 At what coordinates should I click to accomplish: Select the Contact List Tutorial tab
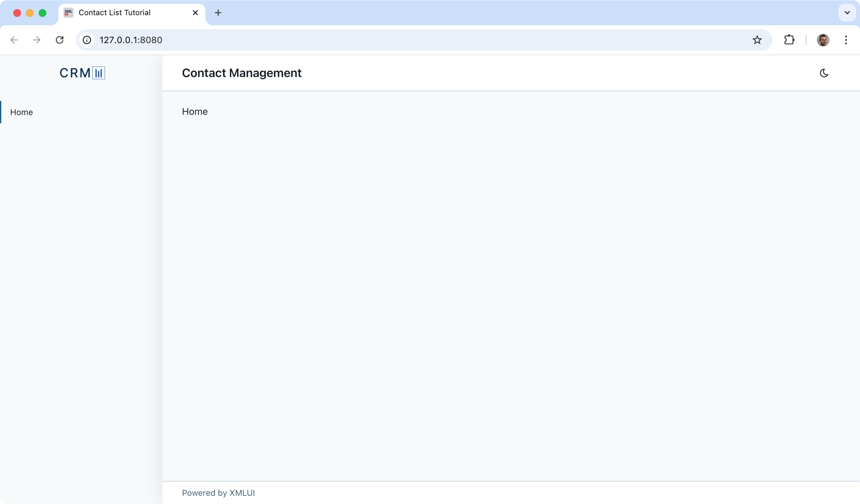(x=132, y=13)
